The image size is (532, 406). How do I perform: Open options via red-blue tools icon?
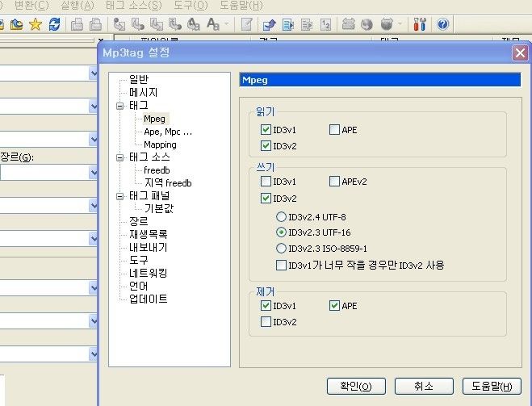point(420,24)
